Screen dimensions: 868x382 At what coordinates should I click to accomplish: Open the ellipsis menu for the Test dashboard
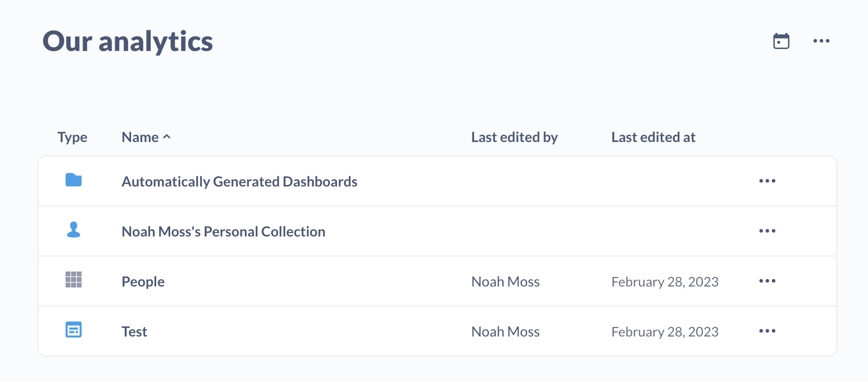click(767, 331)
